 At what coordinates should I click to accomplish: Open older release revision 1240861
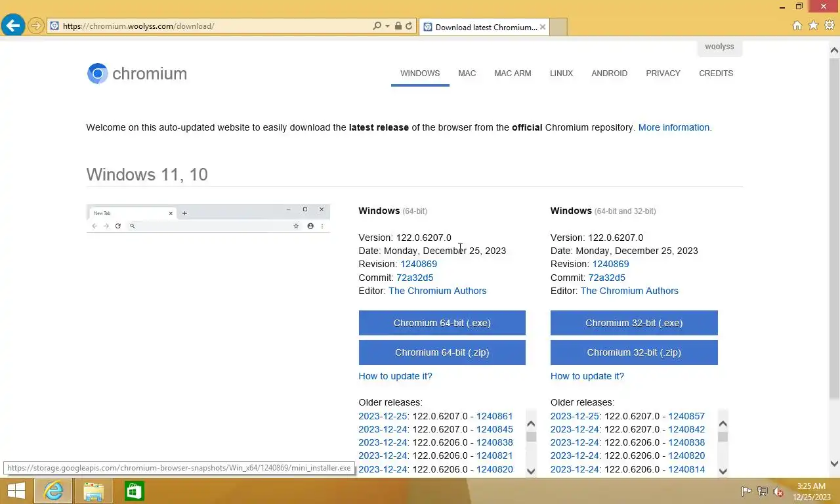pyautogui.click(x=495, y=416)
